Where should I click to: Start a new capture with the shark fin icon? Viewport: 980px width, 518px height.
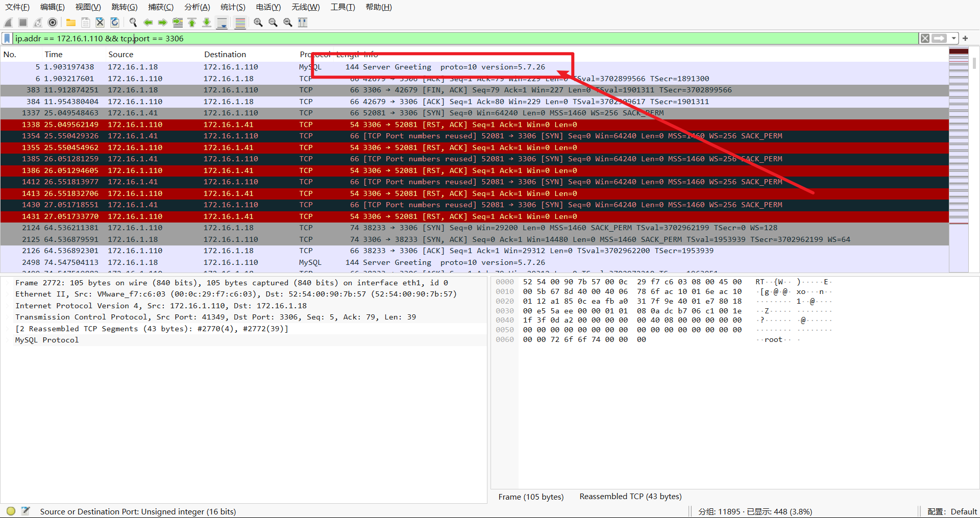coord(8,22)
